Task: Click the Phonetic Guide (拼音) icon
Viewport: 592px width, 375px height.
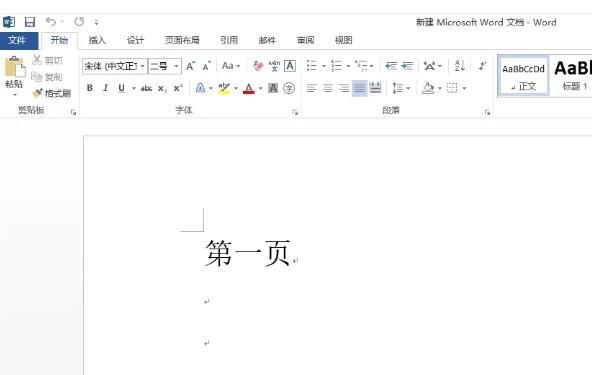Action: pyautogui.click(x=274, y=66)
